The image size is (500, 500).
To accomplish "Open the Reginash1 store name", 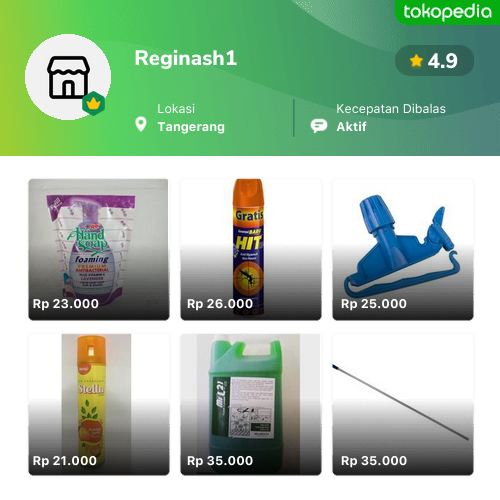I will [x=186, y=58].
